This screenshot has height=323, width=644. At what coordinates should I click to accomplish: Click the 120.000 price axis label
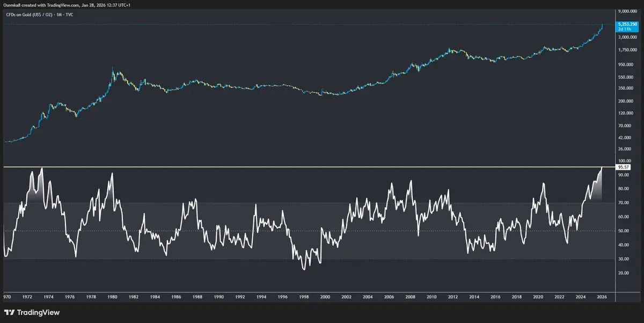(x=626, y=113)
